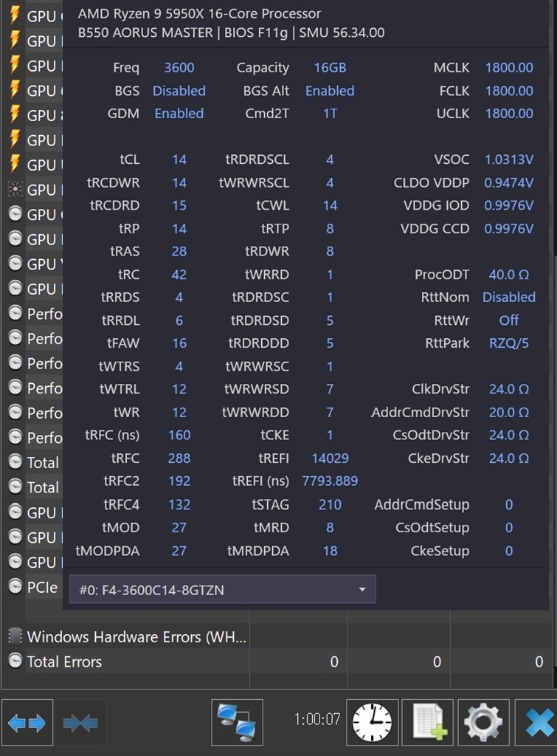The height and width of the screenshot is (756, 557).
Task: Click the tCL timing value
Action: [179, 159]
